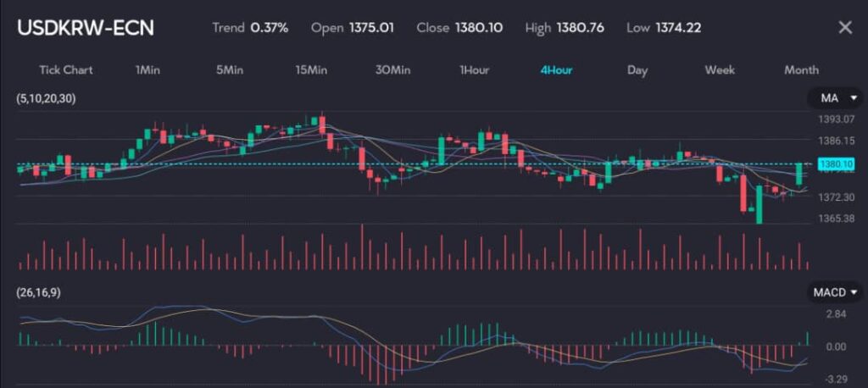Switch to the Day timeframe
The width and height of the screenshot is (868, 388).
pyautogui.click(x=637, y=69)
